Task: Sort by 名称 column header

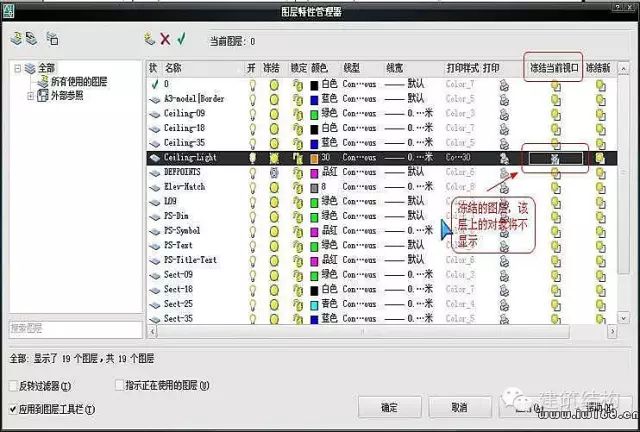Action: 173,68
